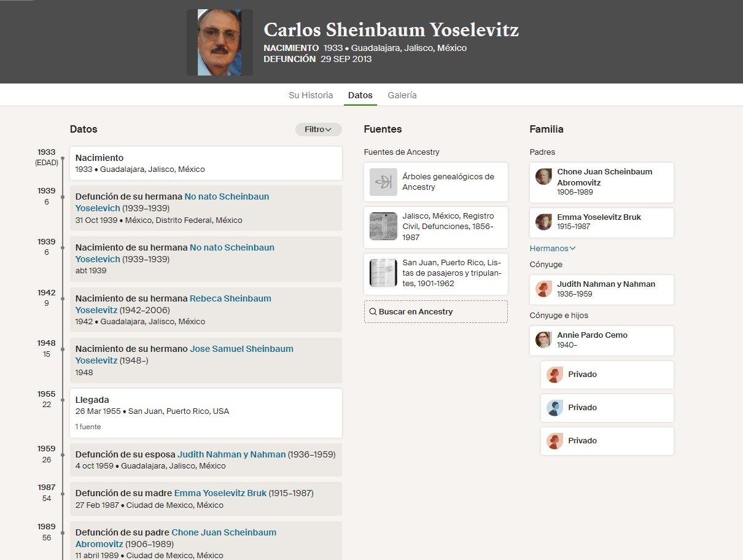
Task: Select Judith Nahman's avatar in Cónyuge
Action: (543, 289)
